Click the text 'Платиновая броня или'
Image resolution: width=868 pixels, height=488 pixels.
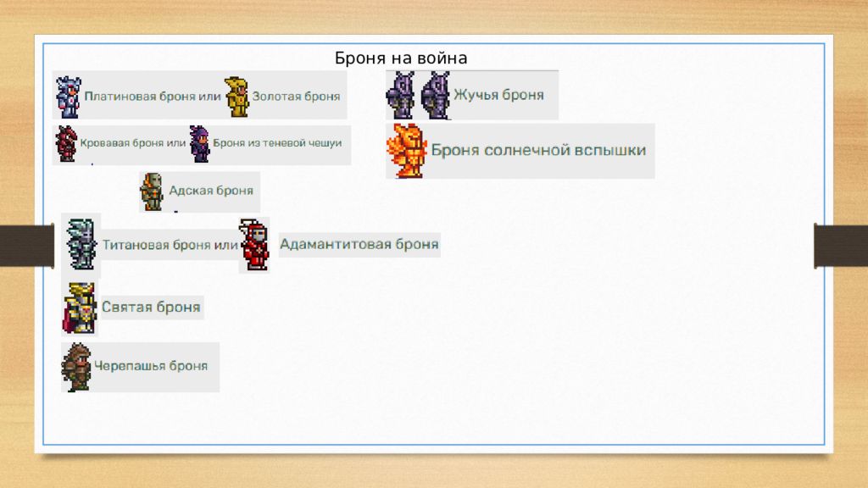pos(153,97)
